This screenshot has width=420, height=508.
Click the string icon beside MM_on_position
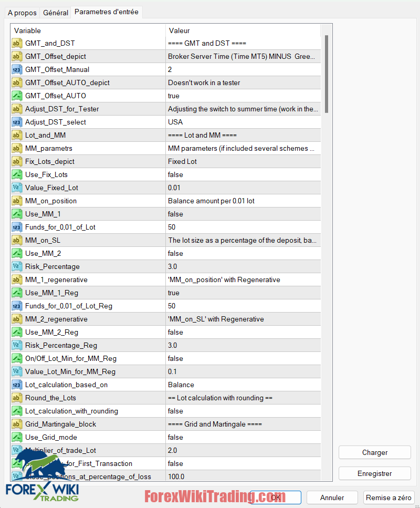point(17,201)
